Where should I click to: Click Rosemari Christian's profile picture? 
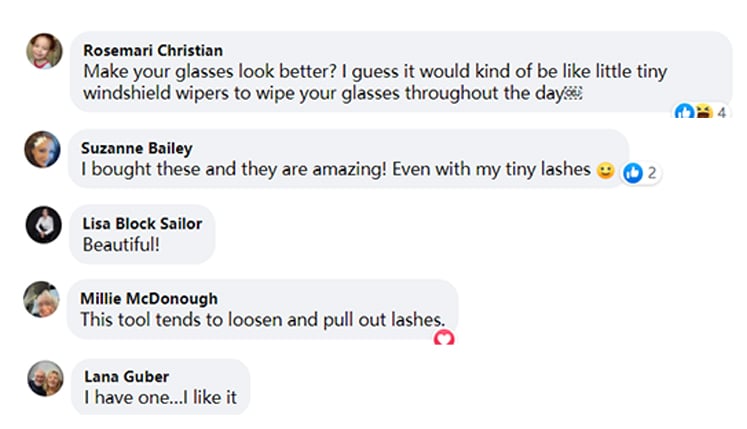click(43, 50)
